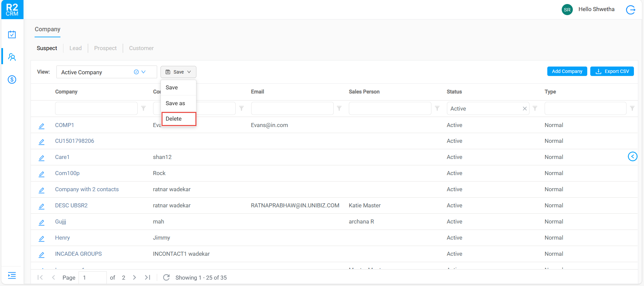This screenshot has width=644, height=286.
Task: Click the Company column filter input
Action: (96, 109)
